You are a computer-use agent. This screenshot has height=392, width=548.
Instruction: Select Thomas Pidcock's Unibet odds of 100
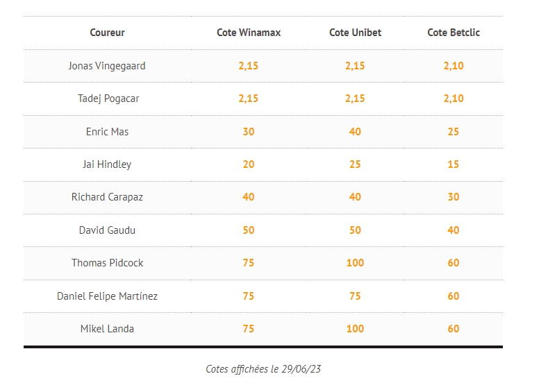coord(355,263)
